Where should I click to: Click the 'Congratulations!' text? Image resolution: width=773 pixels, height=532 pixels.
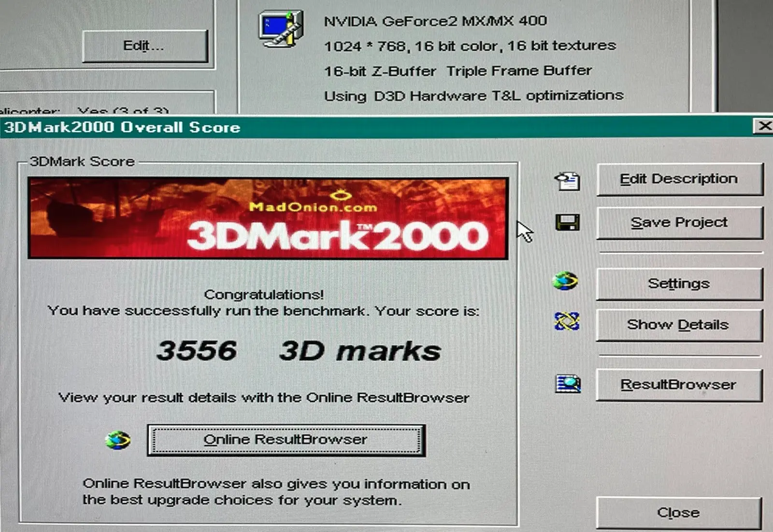(264, 294)
